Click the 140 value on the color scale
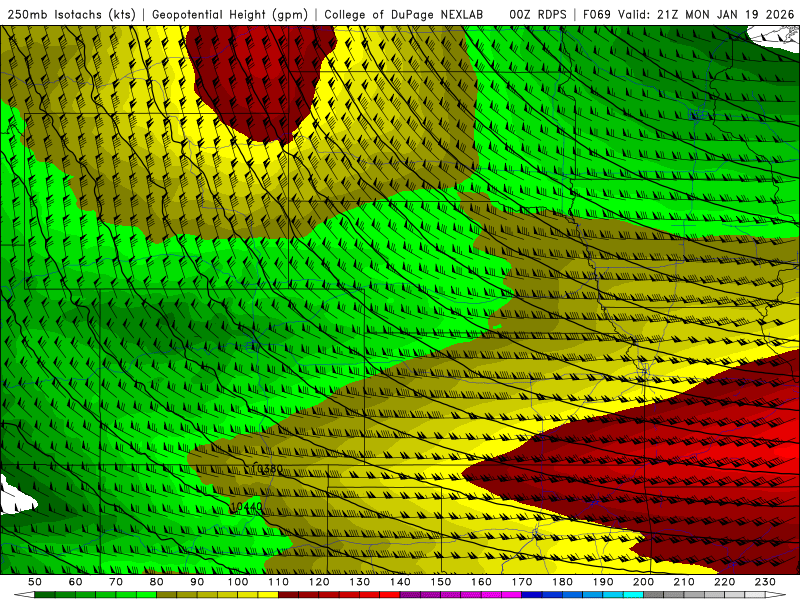Image resolution: width=800 pixels, height=600 pixels. [x=400, y=582]
